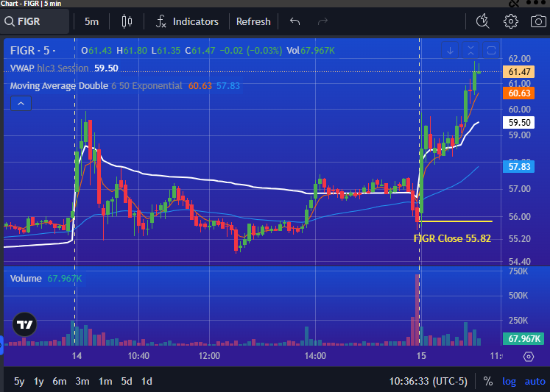The image size is (550, 392).
Task: Click the maximize pane icon
Action: pyautogui.click(x=491, y=51)
